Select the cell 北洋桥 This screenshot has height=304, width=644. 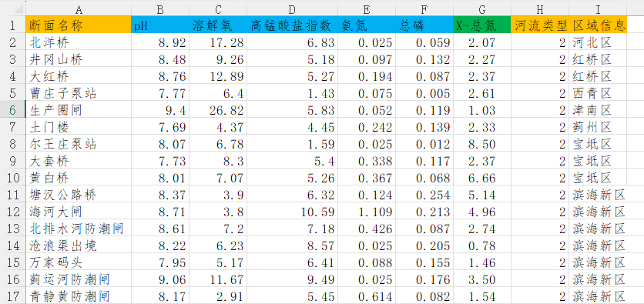(x=79, y=42)
